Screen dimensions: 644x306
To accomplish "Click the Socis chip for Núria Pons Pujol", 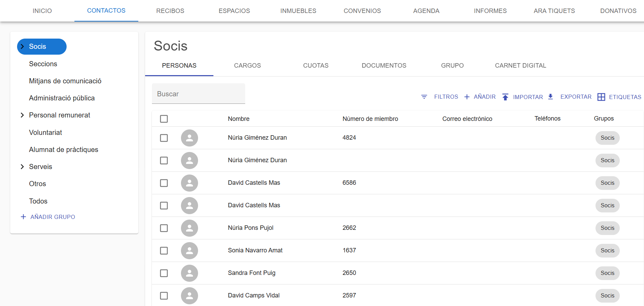I will pyautogui.click(x=607, y=228).
